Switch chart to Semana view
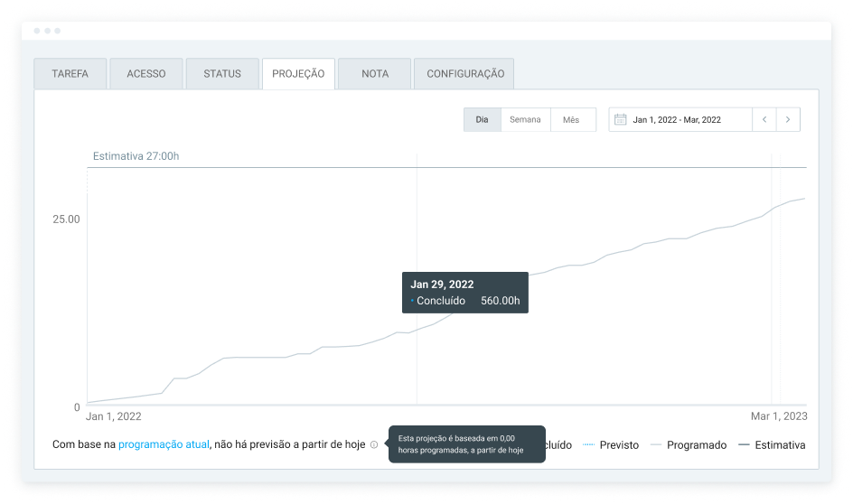 click(525, 120)
